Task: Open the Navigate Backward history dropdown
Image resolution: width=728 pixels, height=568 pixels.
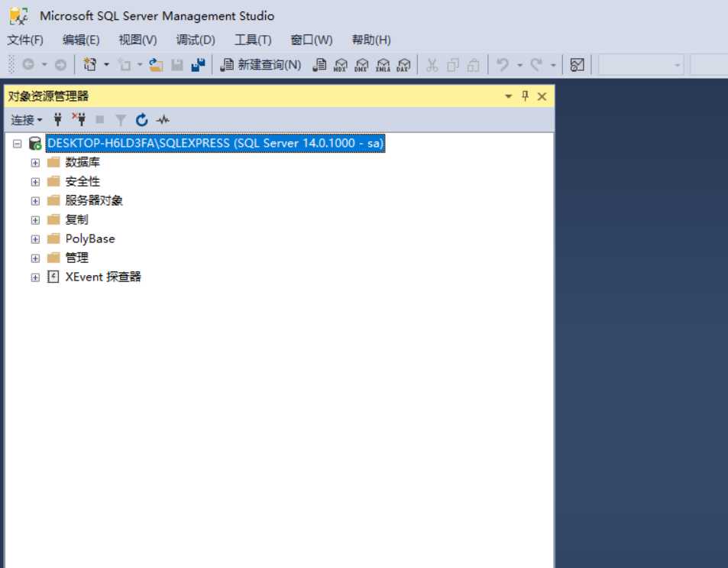Action: 44,65
